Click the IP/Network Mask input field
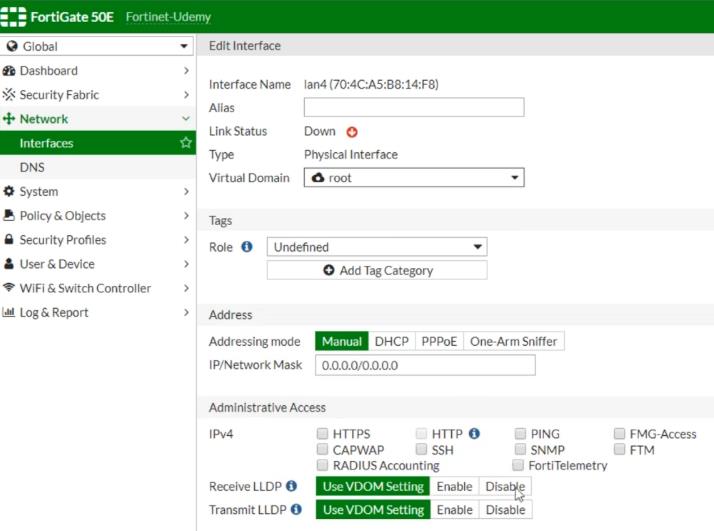 425,365
